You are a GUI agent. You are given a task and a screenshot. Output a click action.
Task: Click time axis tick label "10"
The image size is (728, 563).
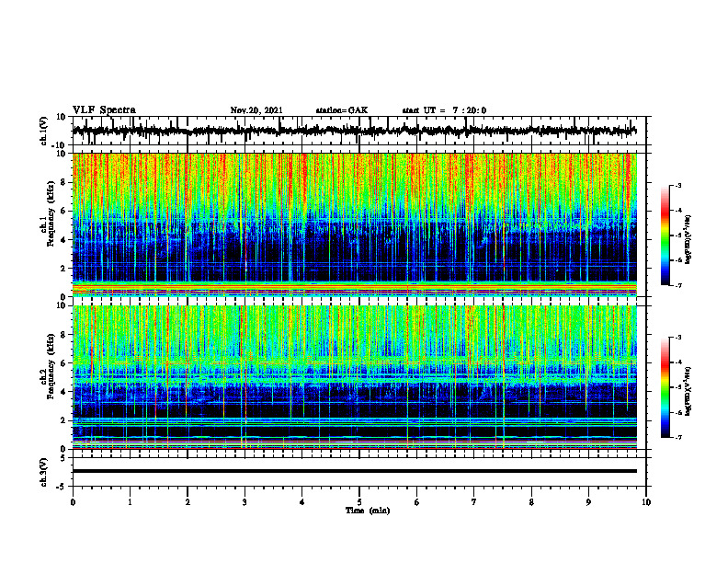pyautogui.click(x=646, y=502)
